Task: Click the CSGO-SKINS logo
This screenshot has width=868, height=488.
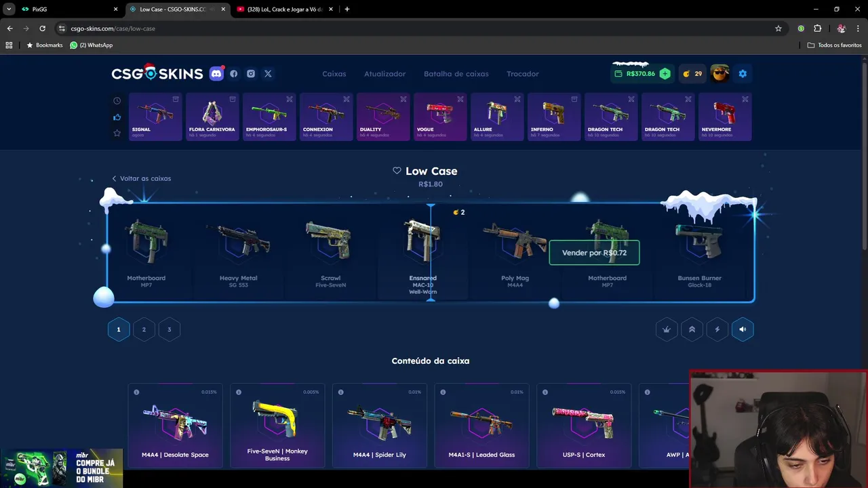Action: (x=157, y=73)
